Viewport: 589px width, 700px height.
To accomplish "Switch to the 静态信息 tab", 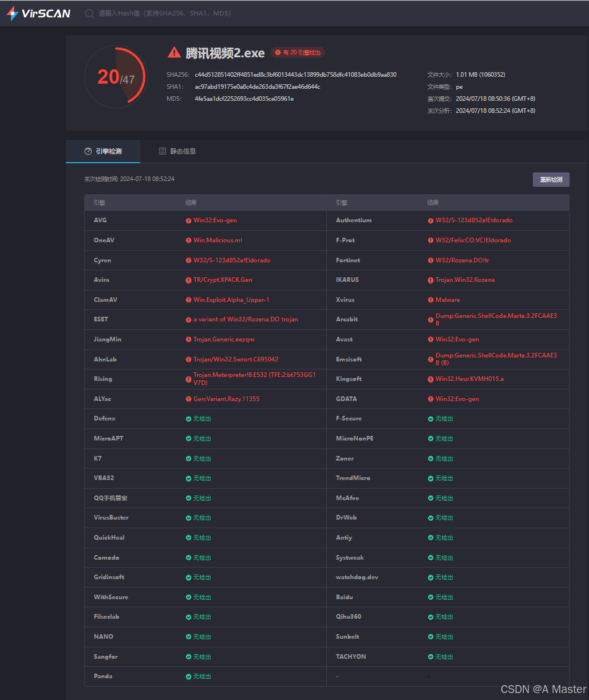I will (177, 151).
